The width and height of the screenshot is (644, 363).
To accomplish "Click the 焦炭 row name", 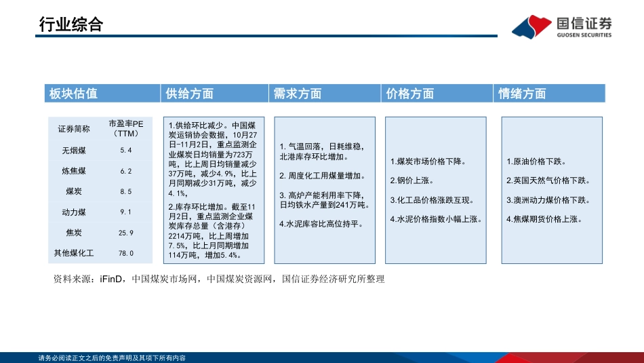I will click(74, 233).
